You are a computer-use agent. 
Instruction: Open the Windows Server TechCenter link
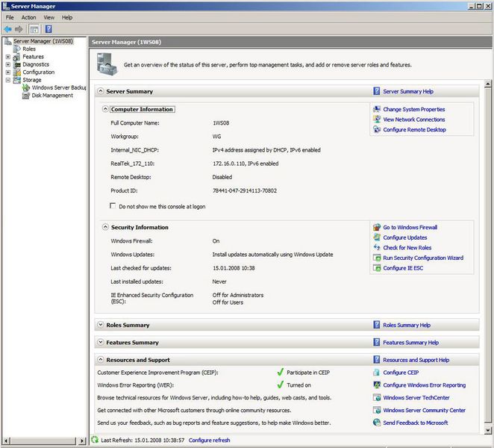(x=416, y=397)
